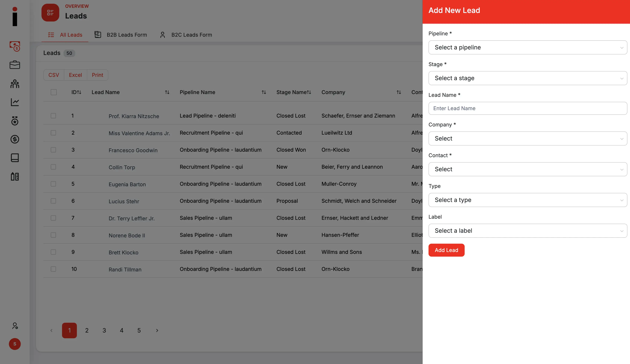This screenshot has width=630, height=364.
Task: Go to next page arrow
Action: (x=157, y=330)
